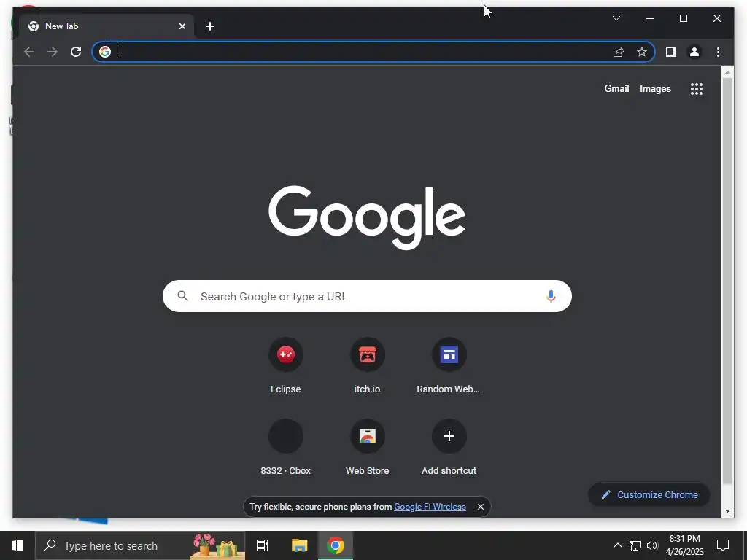Open the 8332 · Cbox shortcut
Screen dimensions: 747x560
click(x=285, y=447)
